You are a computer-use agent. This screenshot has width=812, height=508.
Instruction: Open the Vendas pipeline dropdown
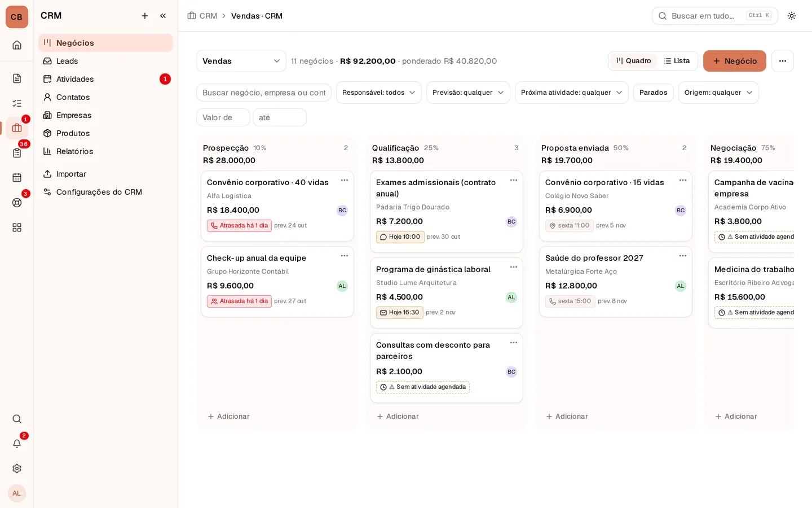[x=241, y=61]
